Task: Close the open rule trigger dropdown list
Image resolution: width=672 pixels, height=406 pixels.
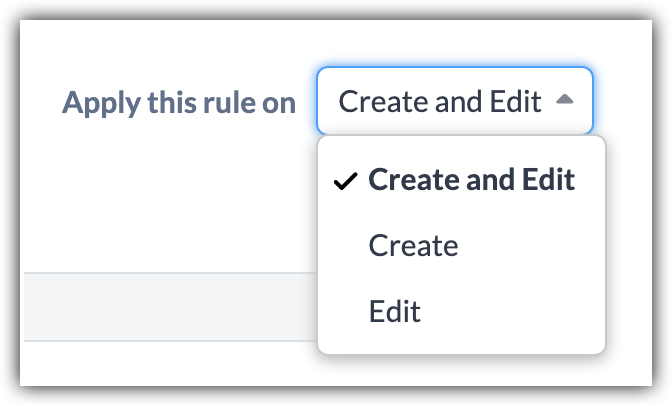Action: 564,101
